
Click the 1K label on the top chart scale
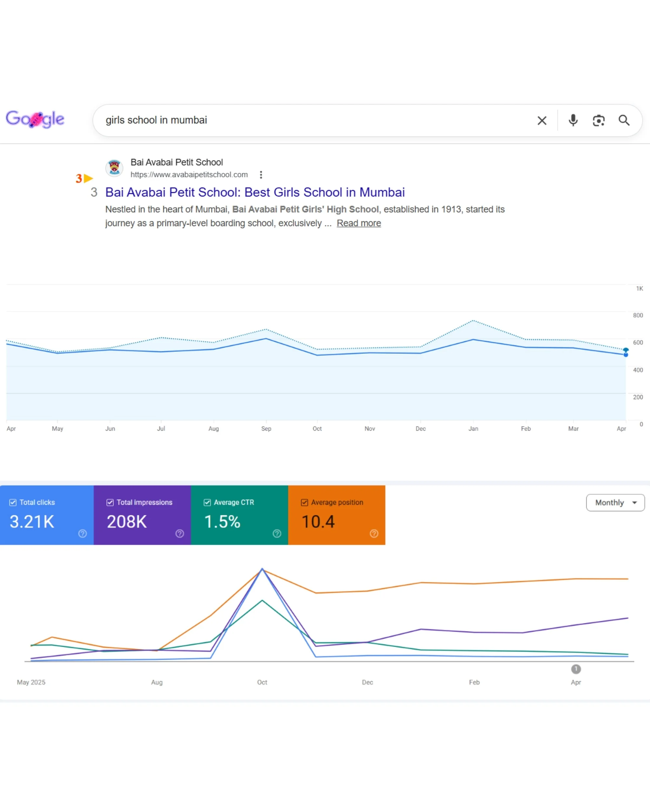(640, 288)
